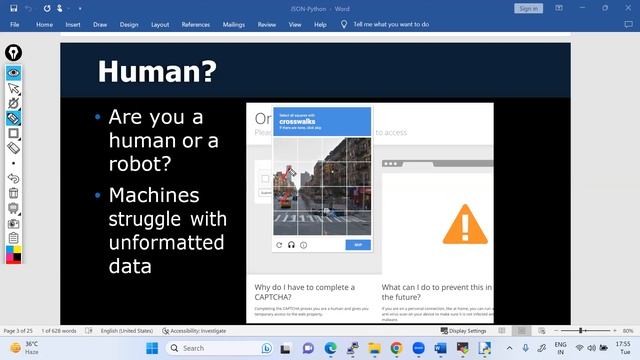This screenshot has width=640, height=360.
Task: Select the cursor arrow tool
Action: (x=13, y=88)
